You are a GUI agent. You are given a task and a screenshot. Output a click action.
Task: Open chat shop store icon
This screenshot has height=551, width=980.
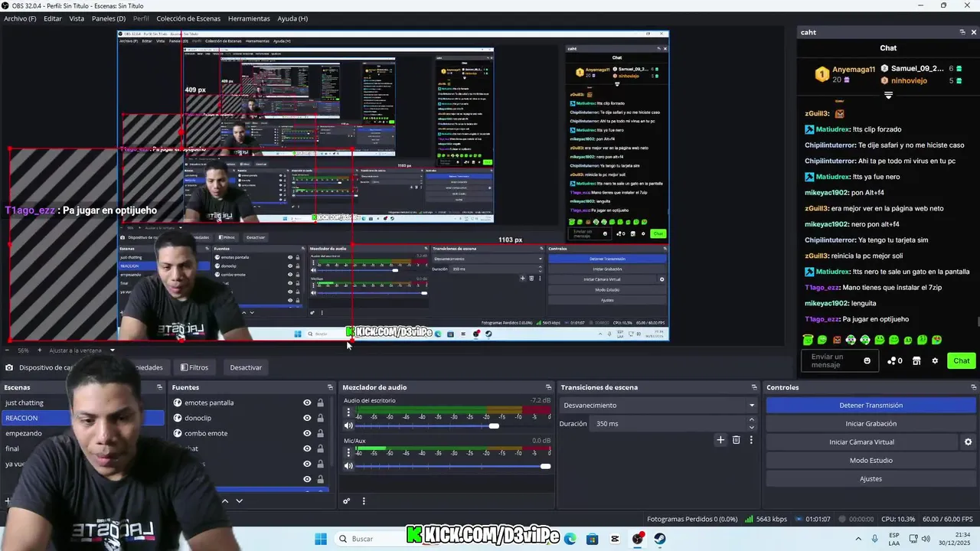click(916, 360)
